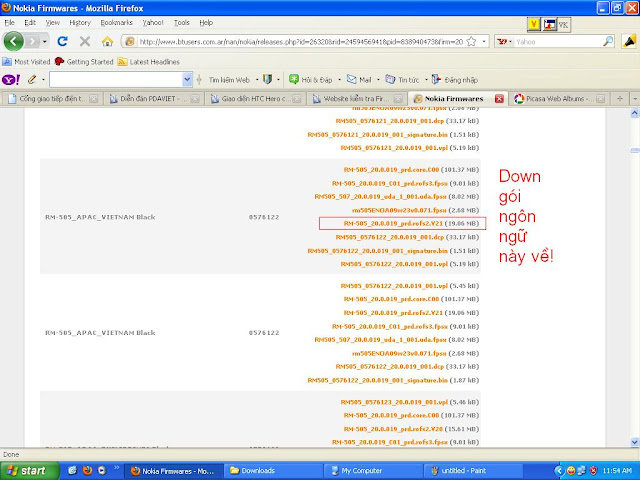Expand the Tin tức dropdown arrow
Image resolution: width=640 pixels, height=480 pixels.
426,80
